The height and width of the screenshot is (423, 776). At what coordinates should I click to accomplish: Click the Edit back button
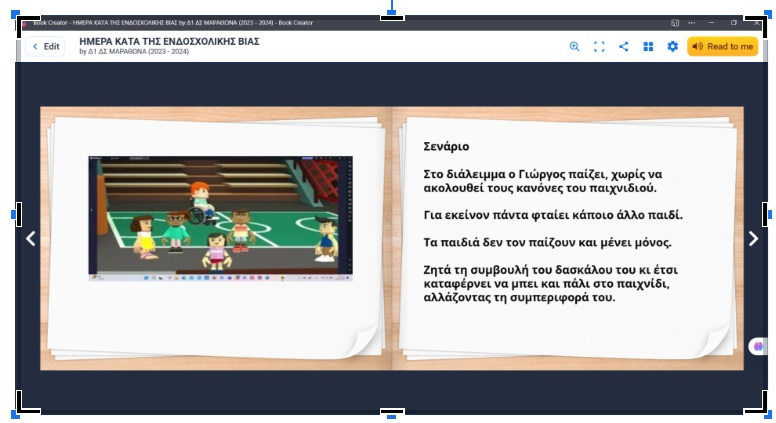click(45, 46)
